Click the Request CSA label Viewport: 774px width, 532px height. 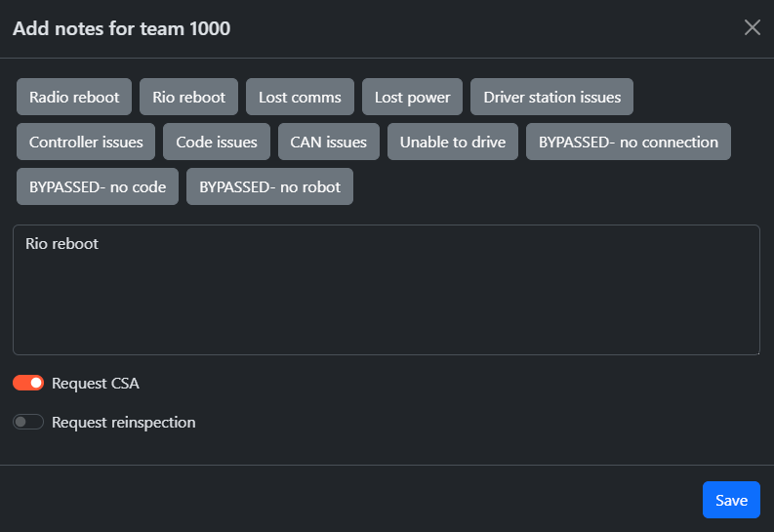tap(96, 384)
